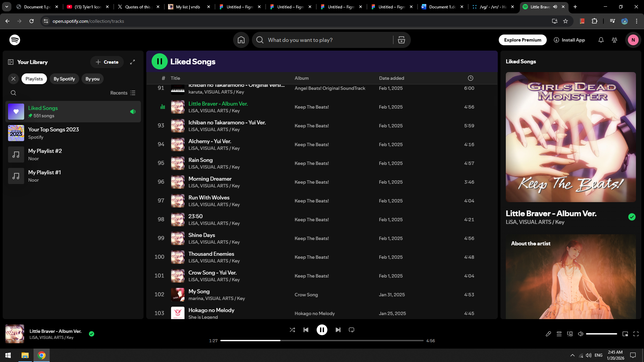The height and width of the screenshot is (362, 644).
Task: Open the Create dropdown button
Action: [107, 62]
